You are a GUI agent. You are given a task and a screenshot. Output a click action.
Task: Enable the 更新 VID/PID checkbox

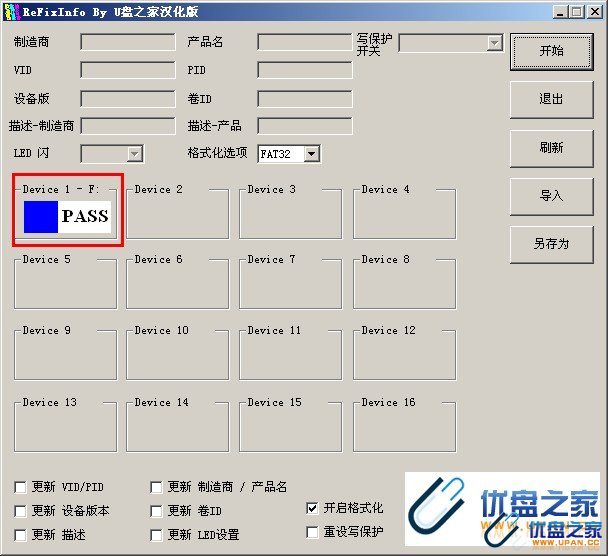pos(21,487)
